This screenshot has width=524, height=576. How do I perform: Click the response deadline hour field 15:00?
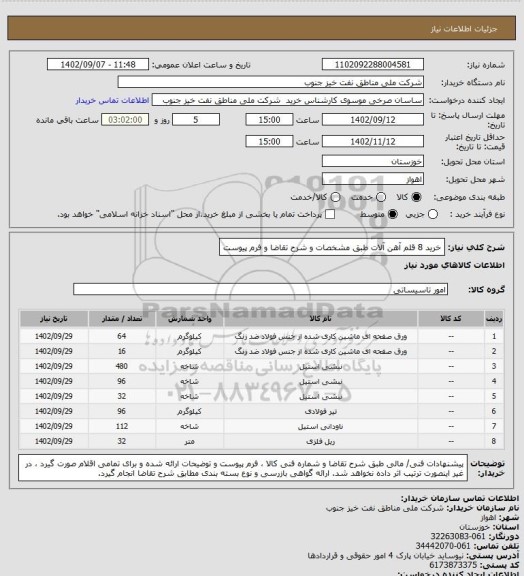(269, 120)
